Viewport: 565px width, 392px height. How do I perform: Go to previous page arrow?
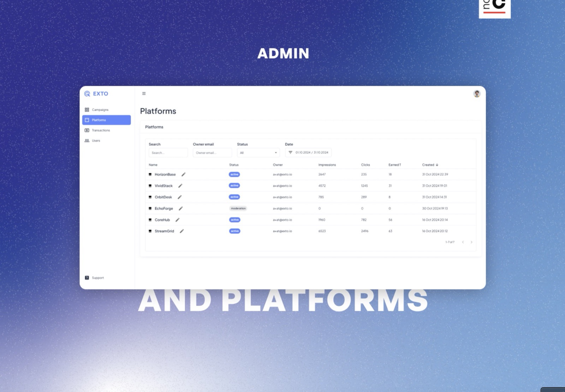point(463,242)
